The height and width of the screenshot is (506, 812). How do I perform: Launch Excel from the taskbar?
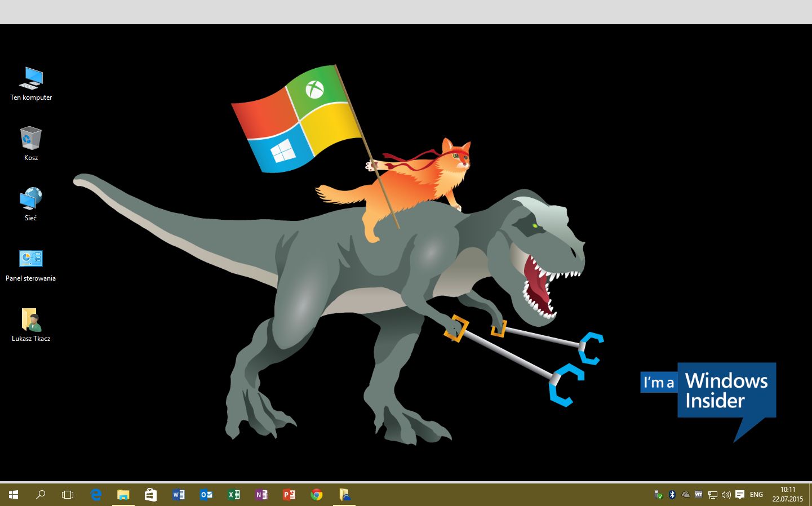(x=233, y=495)
